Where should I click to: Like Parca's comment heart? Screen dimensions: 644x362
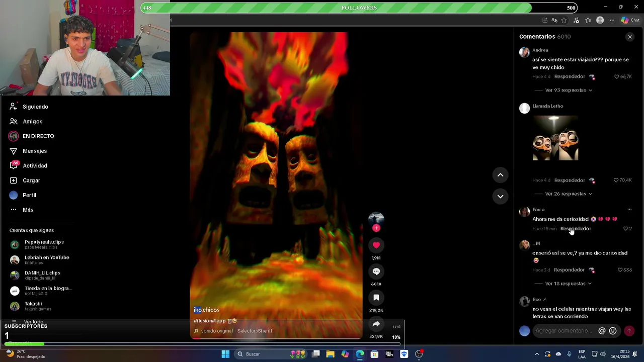pyautogui.click(x=626, y=229)
